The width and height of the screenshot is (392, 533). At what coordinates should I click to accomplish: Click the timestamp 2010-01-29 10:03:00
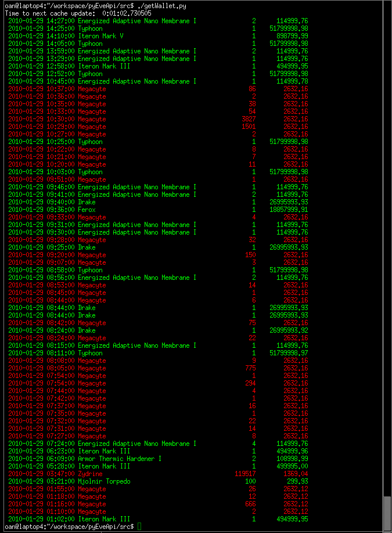click(41, 172)
